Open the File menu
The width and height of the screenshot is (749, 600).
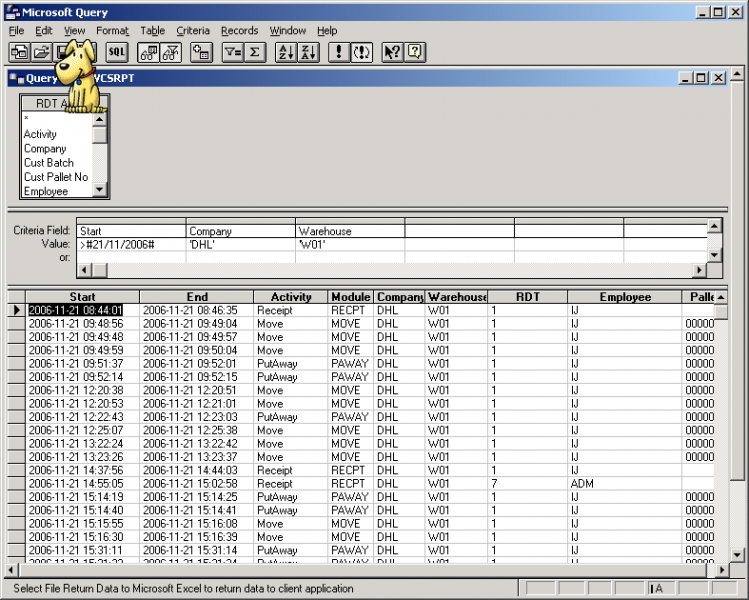16,31
